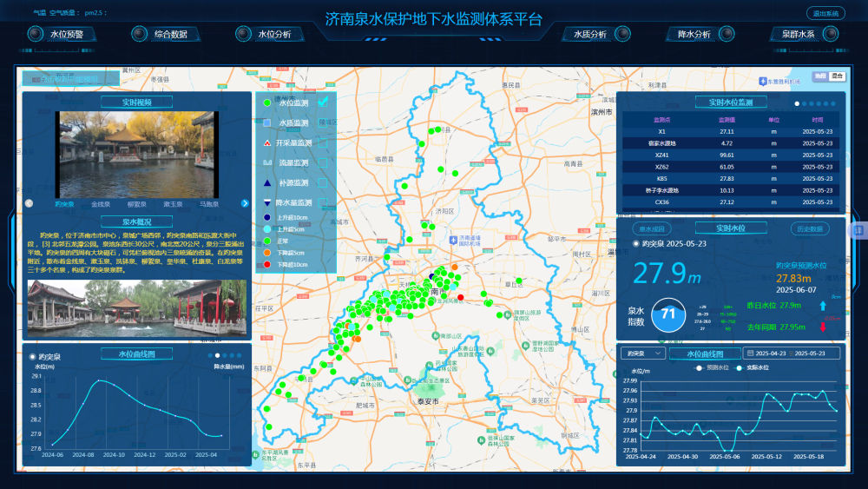This screenshot has width=868, height=489.
Task: Click the round icon beside 泉群水系
Action: point(832,34)
